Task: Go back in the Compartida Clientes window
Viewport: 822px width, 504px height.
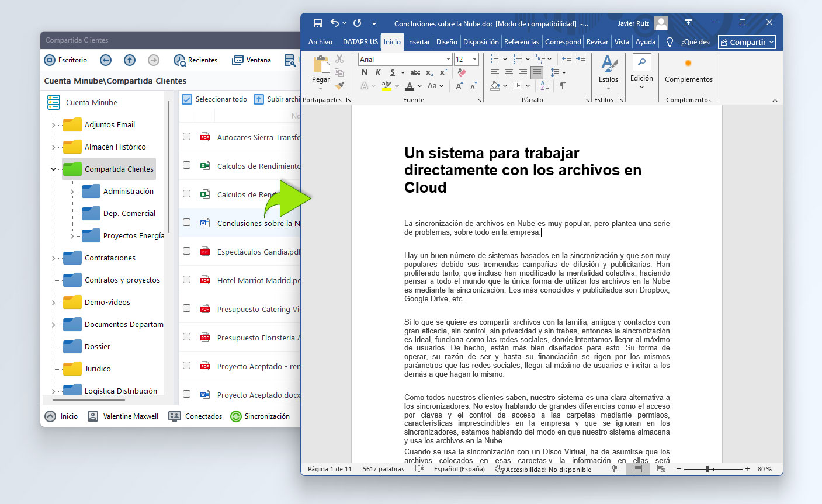Action: point(106,60)
